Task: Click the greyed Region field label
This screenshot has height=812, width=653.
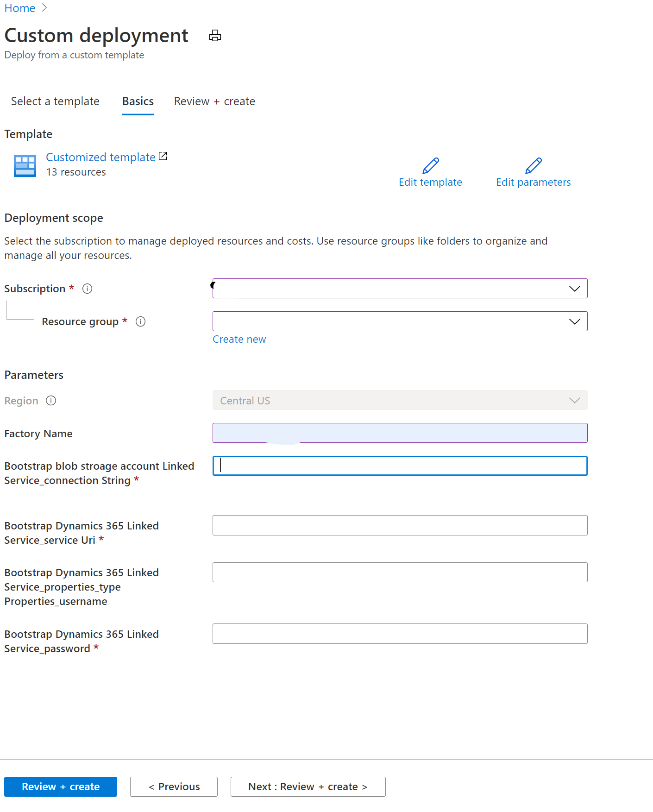Action: click(x=21, y=401)
